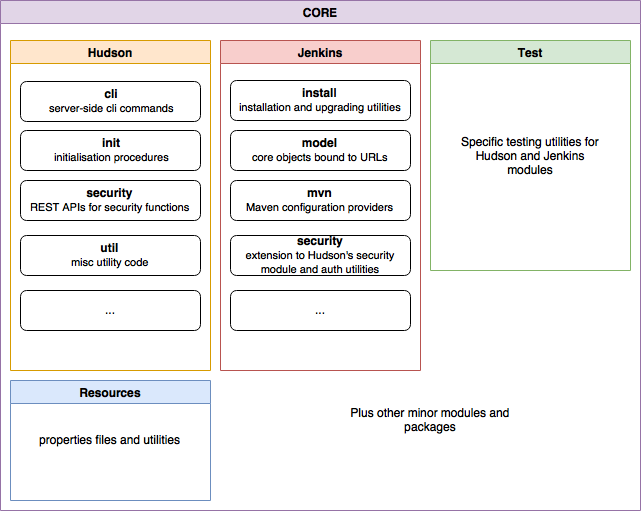The image size is (641, 512).
Task: Select the util misc utility code box
Action: coord(110,255)
